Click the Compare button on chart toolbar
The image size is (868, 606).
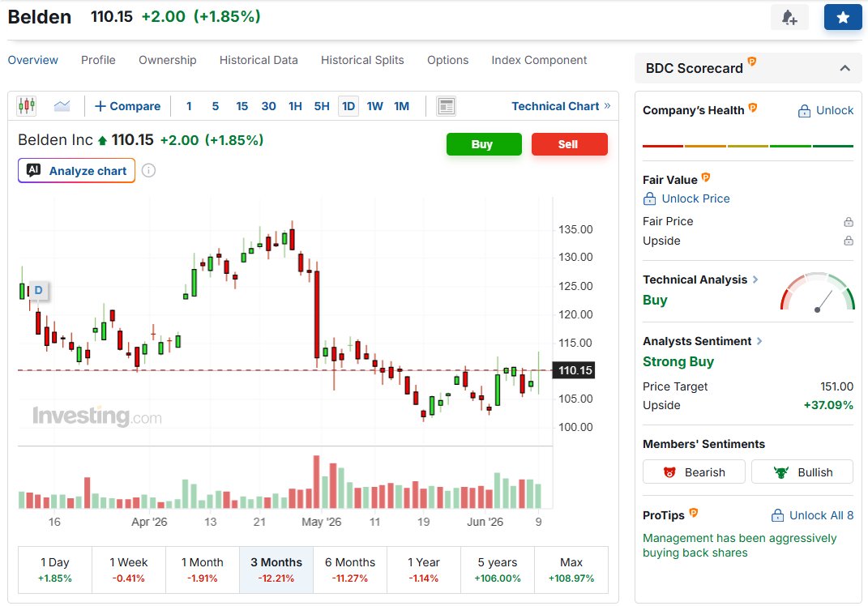click(x=128, y=105)
